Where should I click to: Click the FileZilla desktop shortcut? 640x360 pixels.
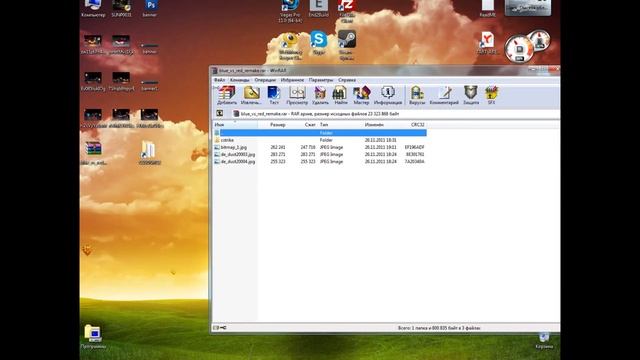pyautogui.click(x=347, y=11)
